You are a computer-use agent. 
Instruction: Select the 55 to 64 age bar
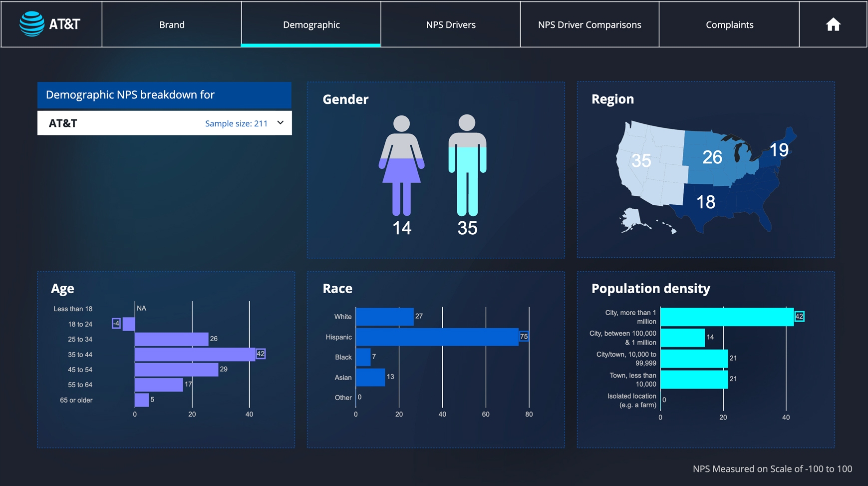(159, 385)
